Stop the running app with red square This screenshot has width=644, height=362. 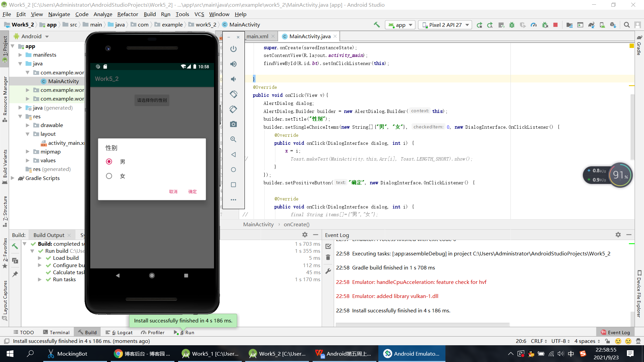[555, 25]
